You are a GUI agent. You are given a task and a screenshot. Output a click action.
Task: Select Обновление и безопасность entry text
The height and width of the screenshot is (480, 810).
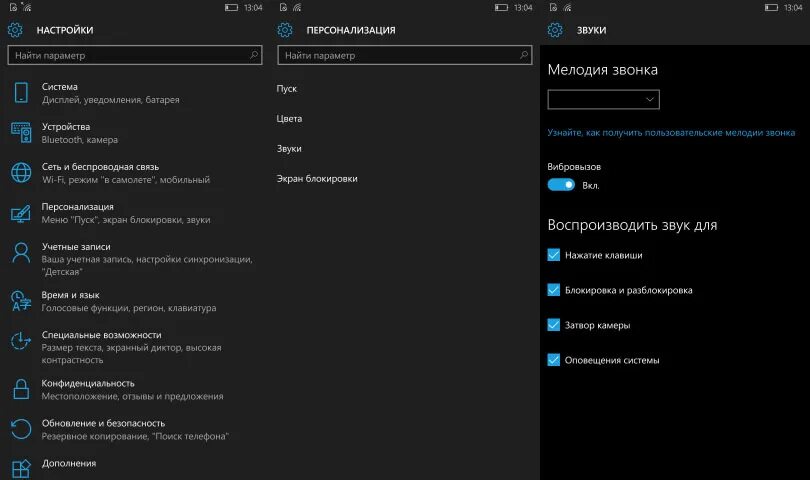coord(103,423)
